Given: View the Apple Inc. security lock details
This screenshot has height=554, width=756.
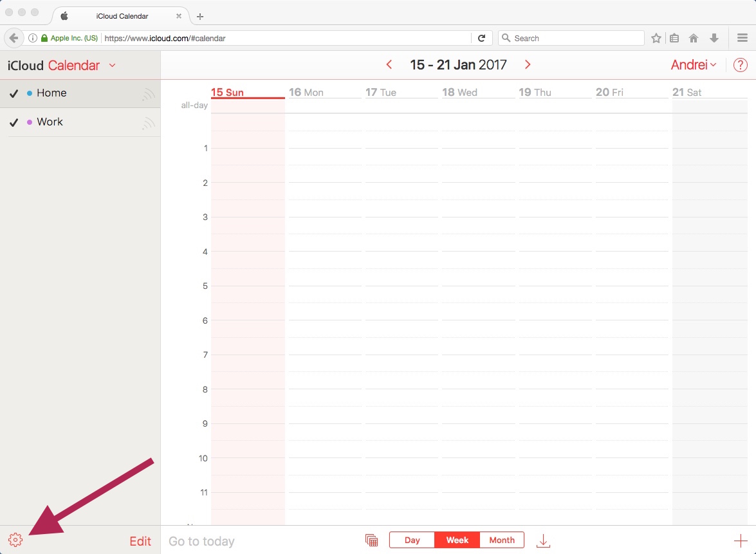Looking at the screenshot, I should [x=69, y=38].
